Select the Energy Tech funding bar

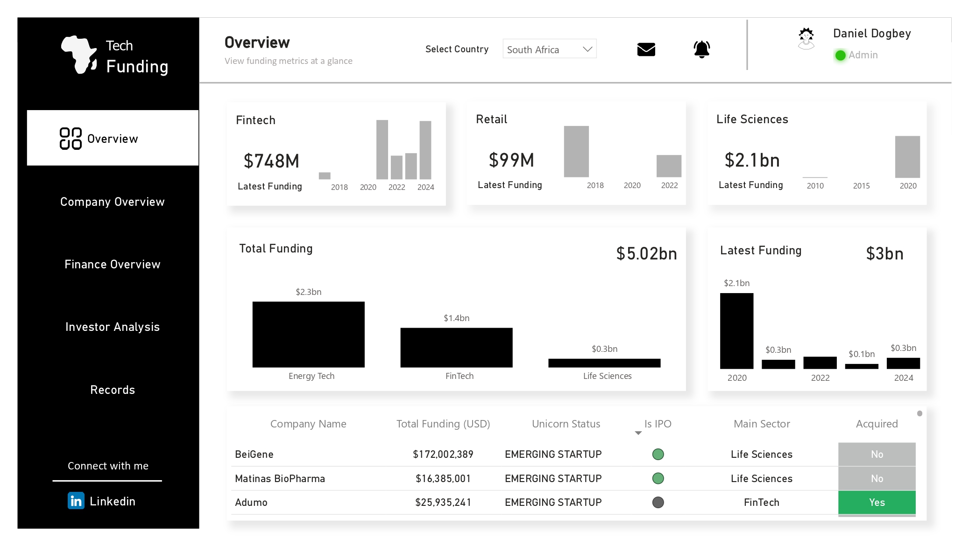[308, 334]
